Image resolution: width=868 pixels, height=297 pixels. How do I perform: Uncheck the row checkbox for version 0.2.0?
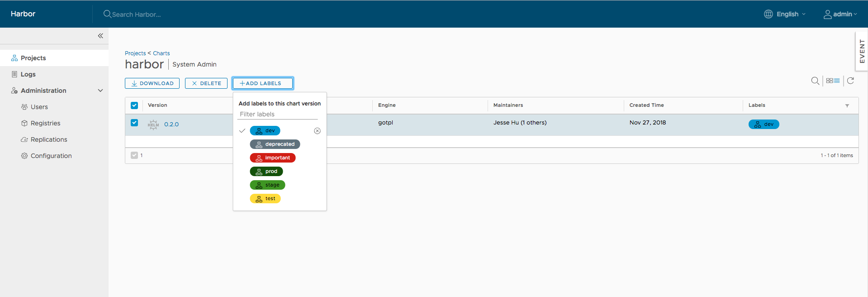pos(134,123)
